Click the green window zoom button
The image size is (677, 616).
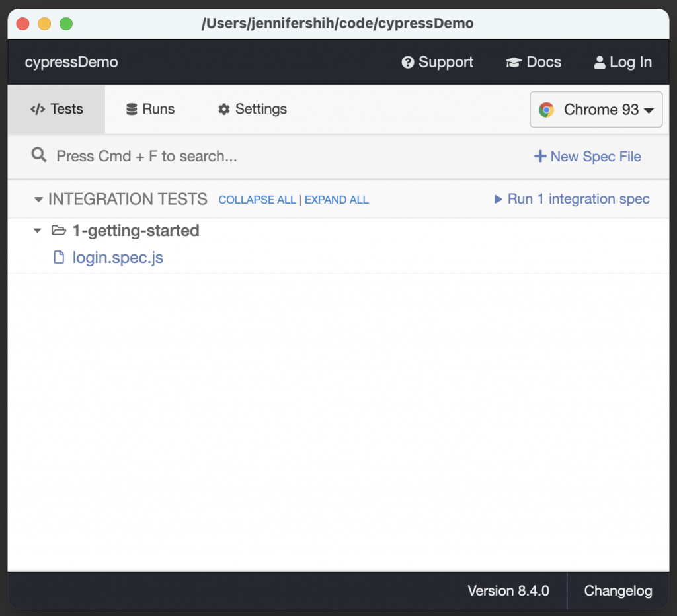click(x=66, y=24)
